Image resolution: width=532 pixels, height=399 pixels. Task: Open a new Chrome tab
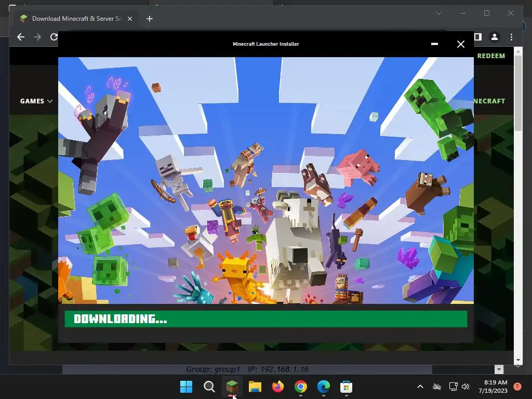(150, 19)
